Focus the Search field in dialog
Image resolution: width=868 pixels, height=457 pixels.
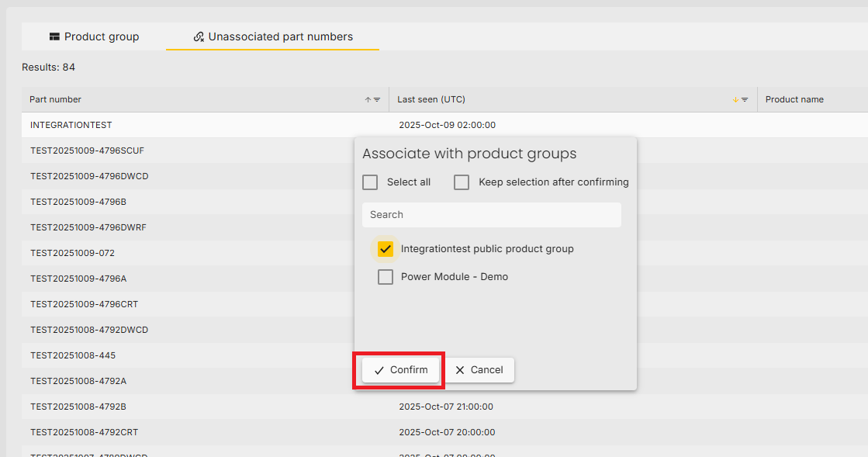492,215
